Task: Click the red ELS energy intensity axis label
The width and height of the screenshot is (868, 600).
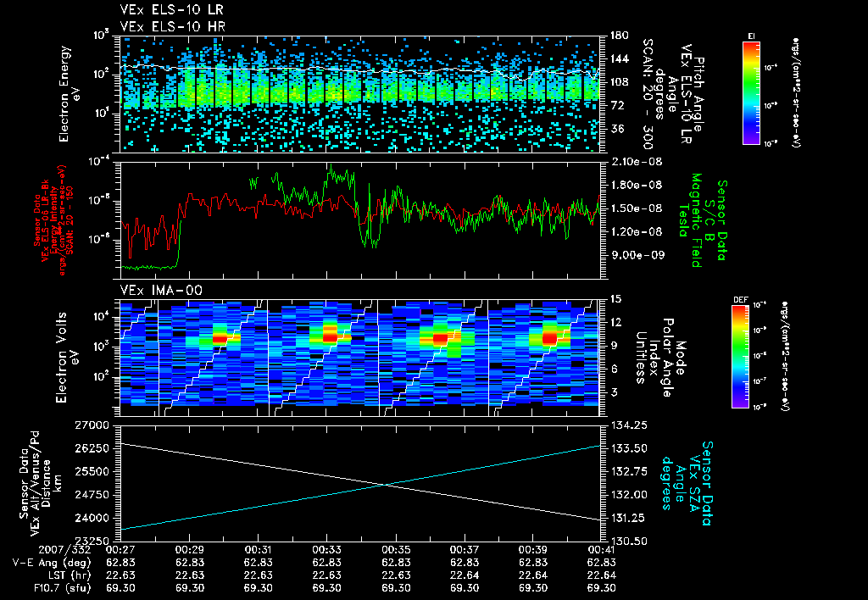Action: click(53, 220)
